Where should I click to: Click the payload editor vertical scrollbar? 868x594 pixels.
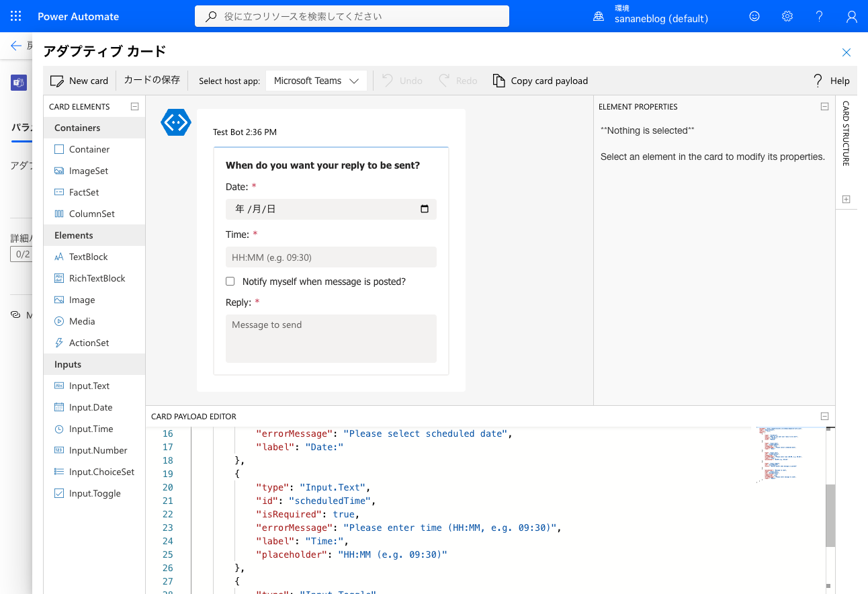[830, 515]
